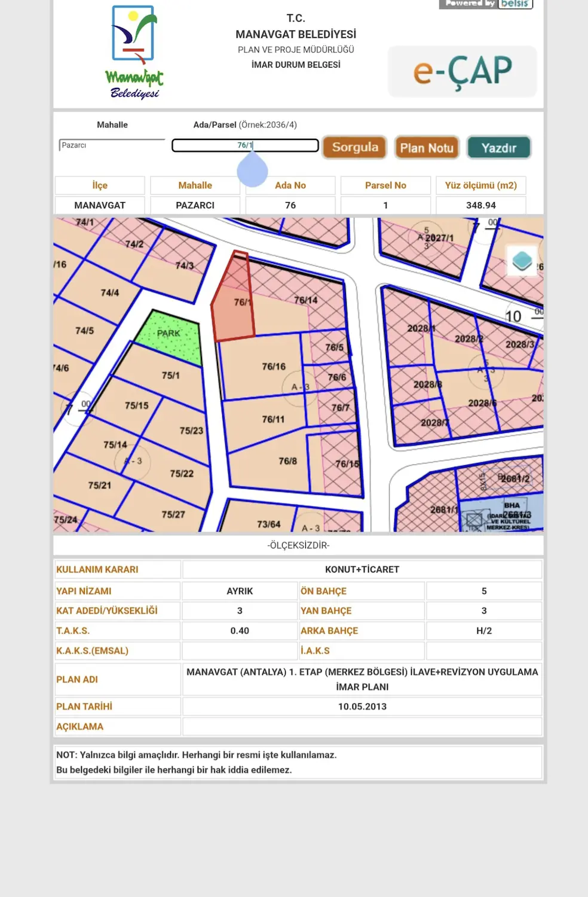Click the plan date 10.05.2013
Image resolution: width=588 pixels, height=897 pixels.
362,706
